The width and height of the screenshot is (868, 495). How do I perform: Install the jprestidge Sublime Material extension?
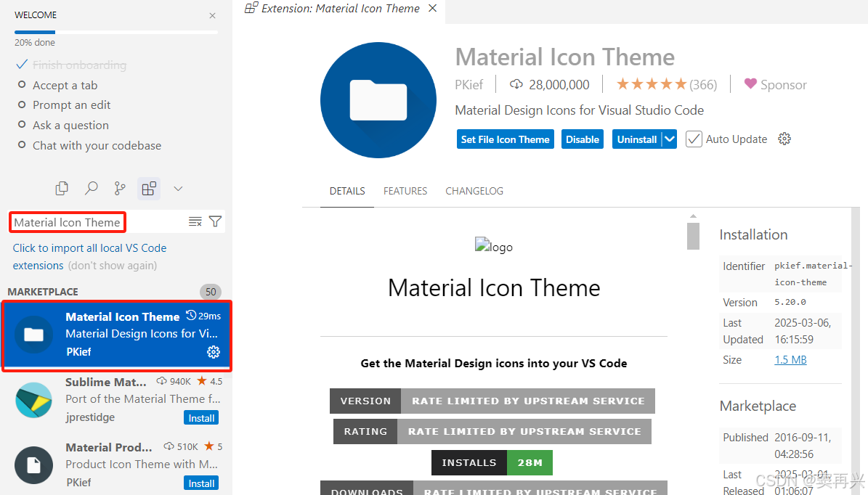[x=201, y=418]
